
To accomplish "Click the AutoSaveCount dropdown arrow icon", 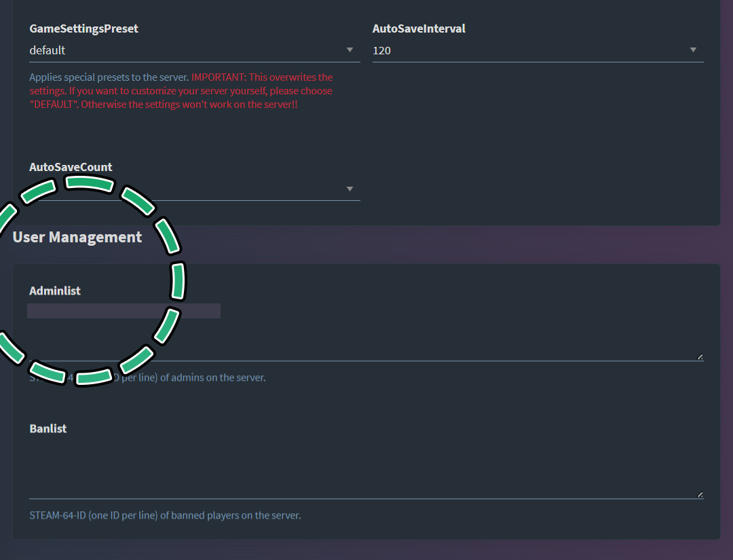I will click(x=350, y=189).
